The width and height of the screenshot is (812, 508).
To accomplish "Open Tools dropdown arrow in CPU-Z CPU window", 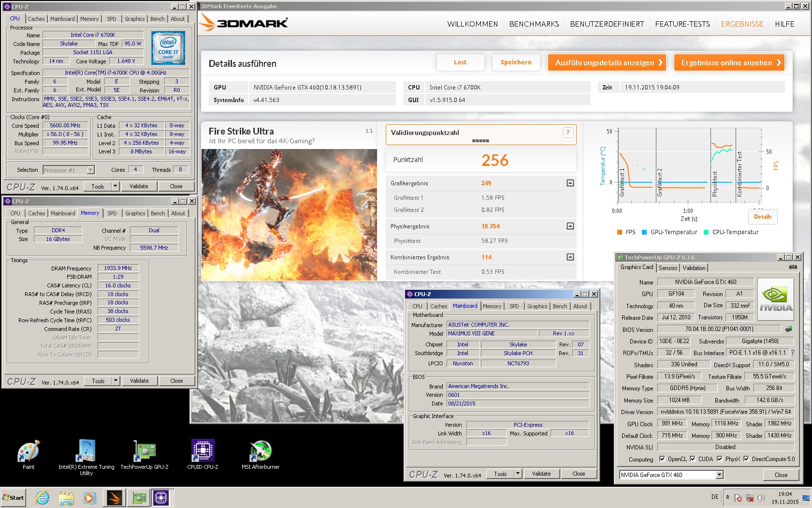I will coord(115,186).
